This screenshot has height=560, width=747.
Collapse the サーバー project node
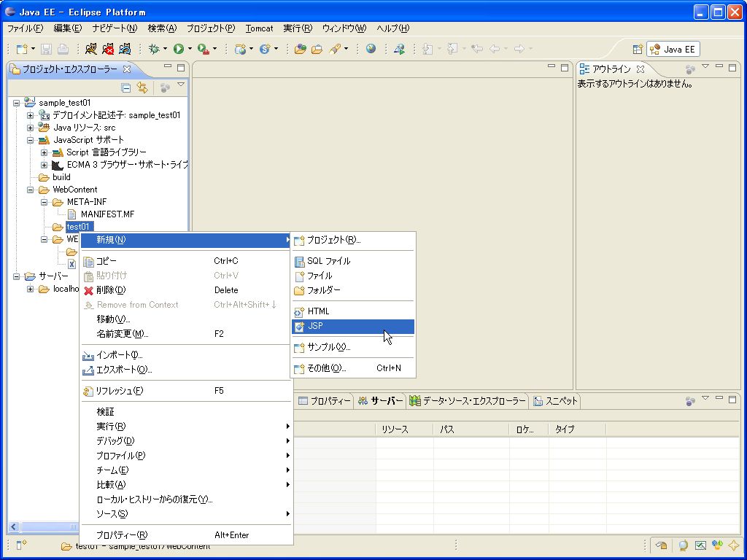pos(16,276)
